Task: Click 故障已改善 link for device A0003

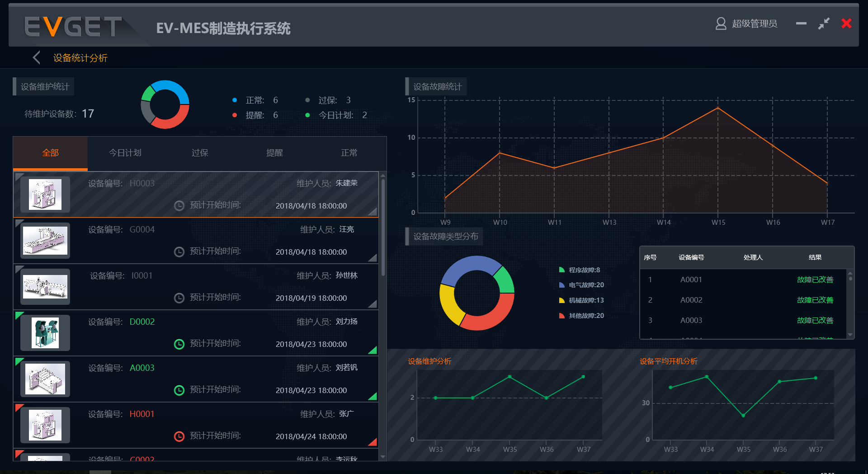Action: tap(815, 320)
